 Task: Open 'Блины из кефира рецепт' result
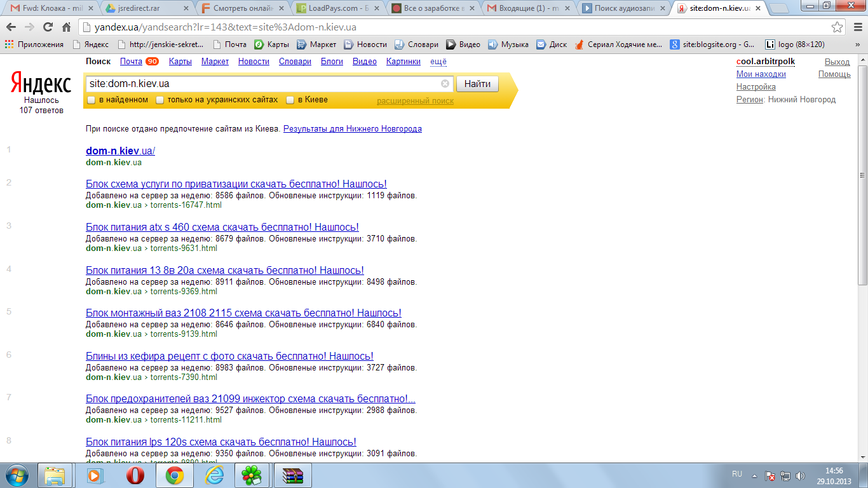[x=229, y=356]
